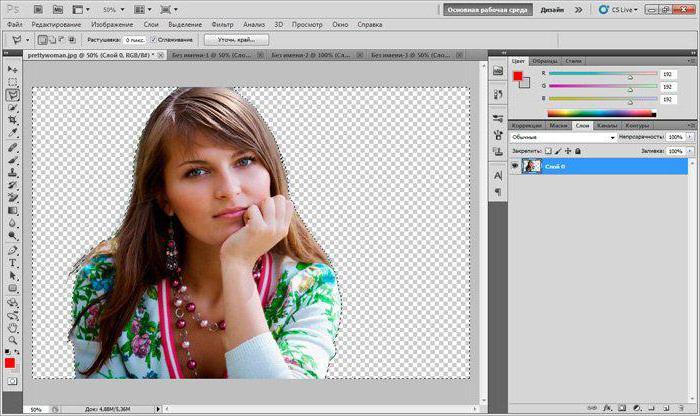Select the Move tool
Image resolution: width=700 pixels, height=416 pixels.
tap(12, 70)
